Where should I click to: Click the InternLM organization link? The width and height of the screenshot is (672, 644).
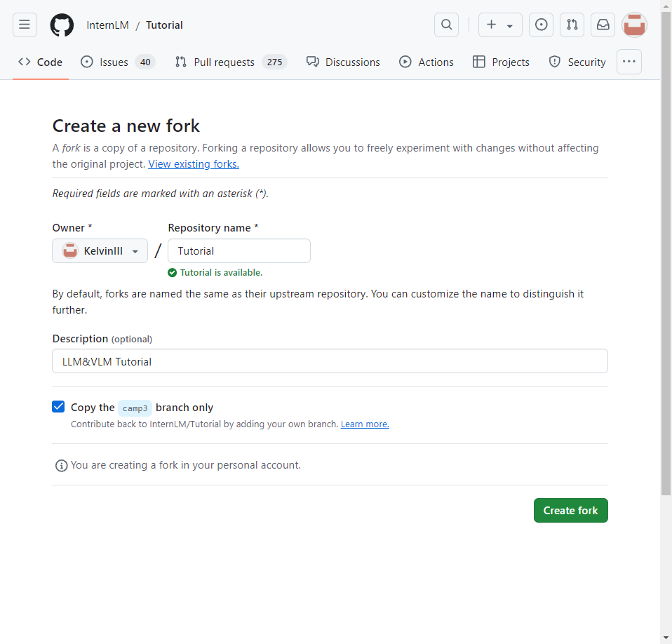click(107, 25)
